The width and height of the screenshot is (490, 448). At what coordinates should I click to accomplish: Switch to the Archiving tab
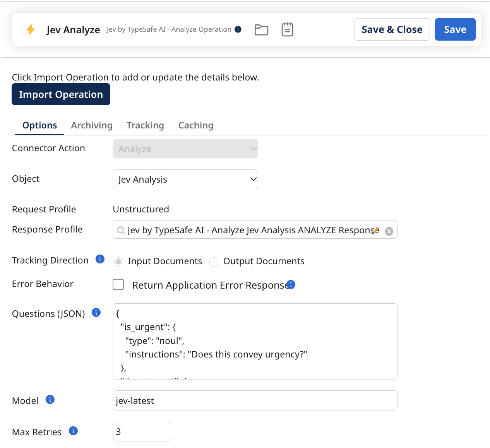[92, 125]
